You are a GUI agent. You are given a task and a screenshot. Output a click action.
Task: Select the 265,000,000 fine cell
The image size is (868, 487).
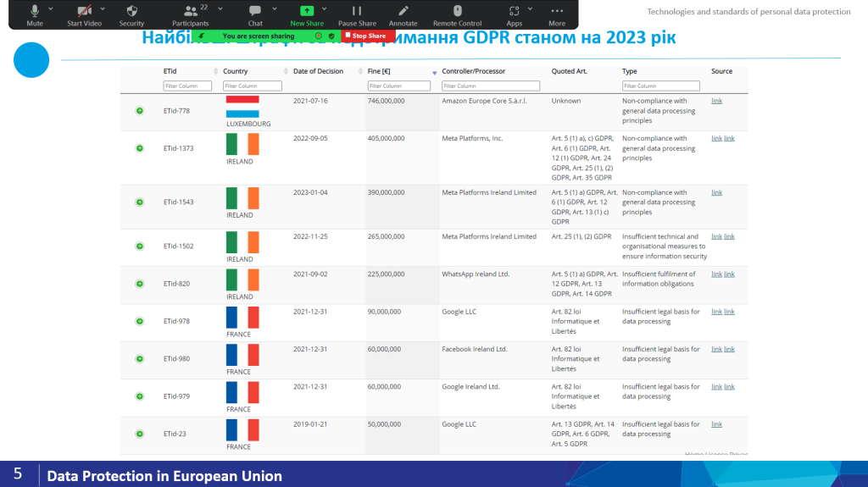coord(386,236)
